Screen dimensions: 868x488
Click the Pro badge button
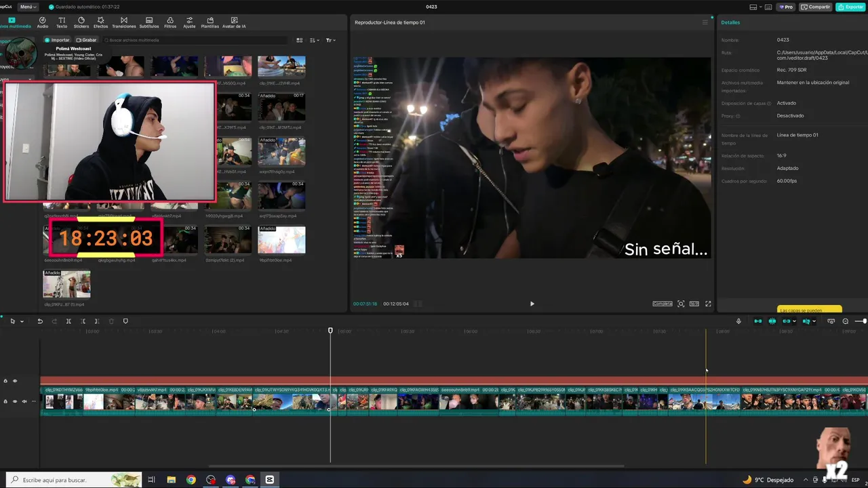pos(787,7)
